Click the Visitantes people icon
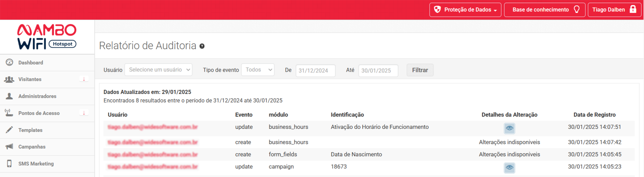644x177 pixels. [9, 79]
